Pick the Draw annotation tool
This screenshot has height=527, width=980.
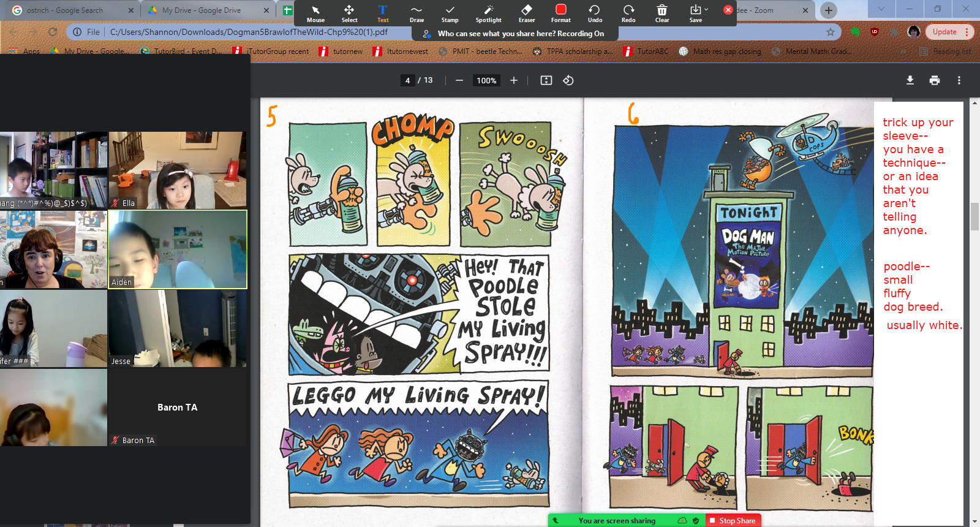point(417,13)
